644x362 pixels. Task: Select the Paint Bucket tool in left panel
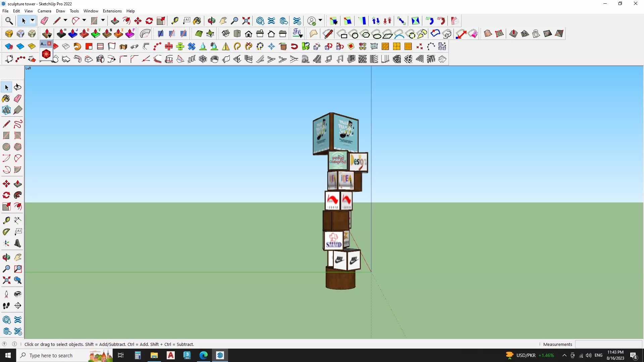(x=6, y=99)
